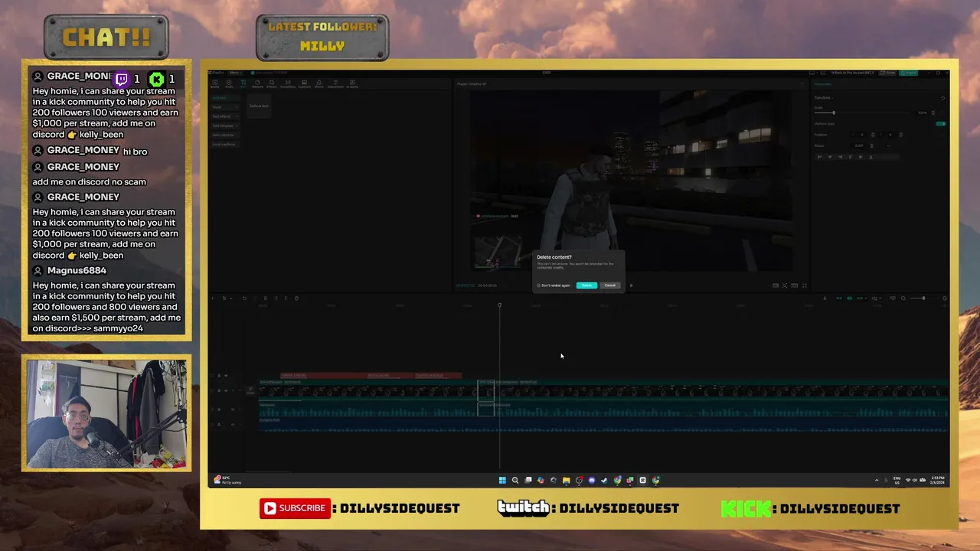980x551 pixels.
Task: Select the red text clip track
Action: pyautogui.click(x=371, y=376)
